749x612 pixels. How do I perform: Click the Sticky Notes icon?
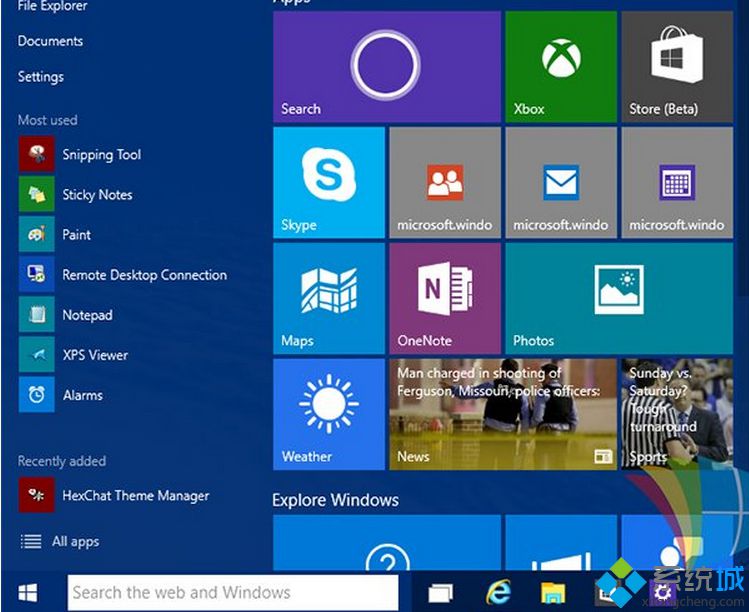37,194
